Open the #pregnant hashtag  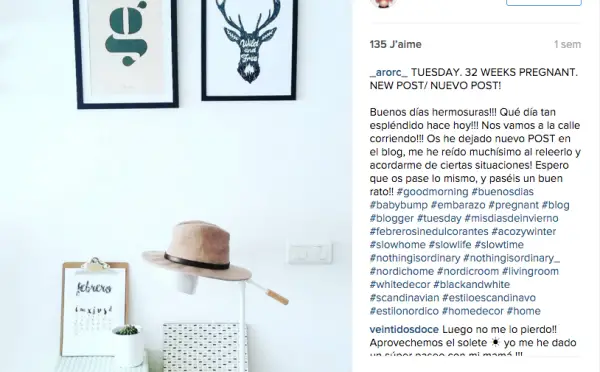[x=514, y=205]
